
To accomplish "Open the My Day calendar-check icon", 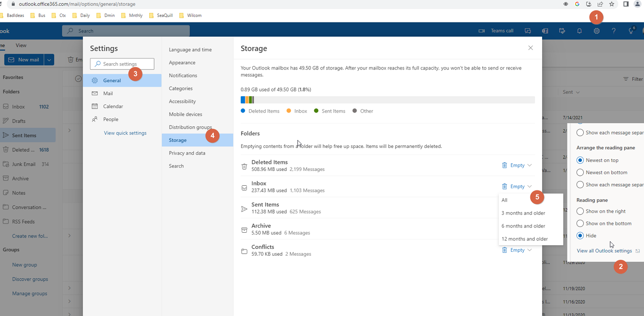I will 562,31.
